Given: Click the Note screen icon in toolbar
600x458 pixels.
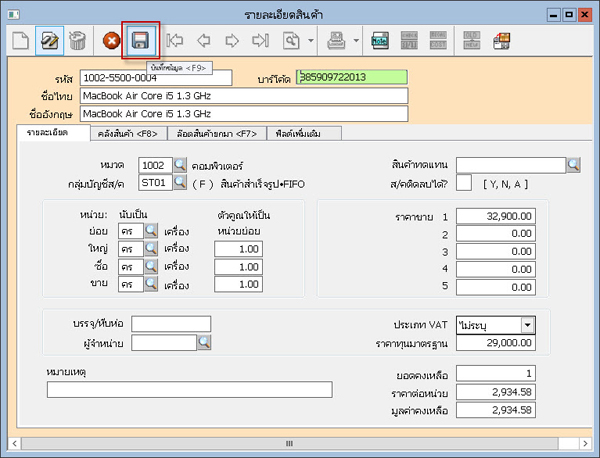Looking at the screenshot, I should (380, 40).
